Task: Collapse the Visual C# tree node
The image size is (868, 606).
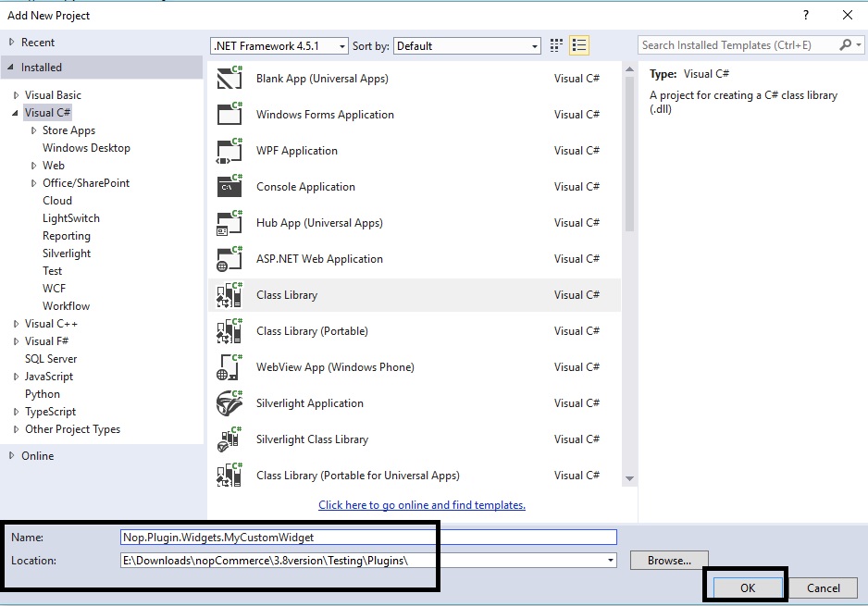Action: tap(16, 113)
